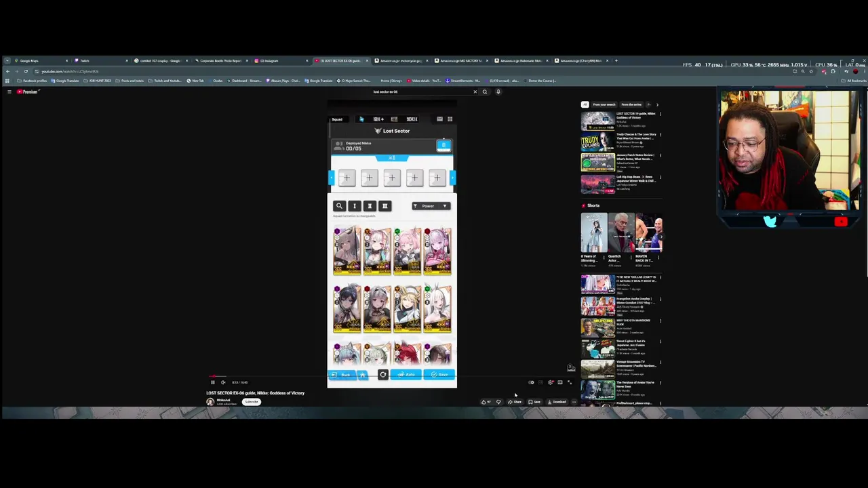This screenshot has height=488, width=868.
Task: Seek using the red video progress bar
Action: 392,376
